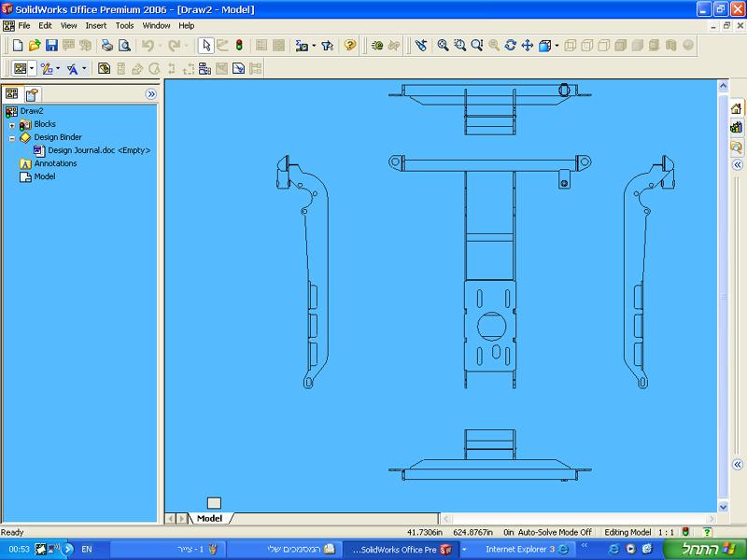Viewport: 747px width, 560px height.
Task: Open the drawing view toolbar dropdown arrow
Action: pyautogui.click(x=32, y=69)
